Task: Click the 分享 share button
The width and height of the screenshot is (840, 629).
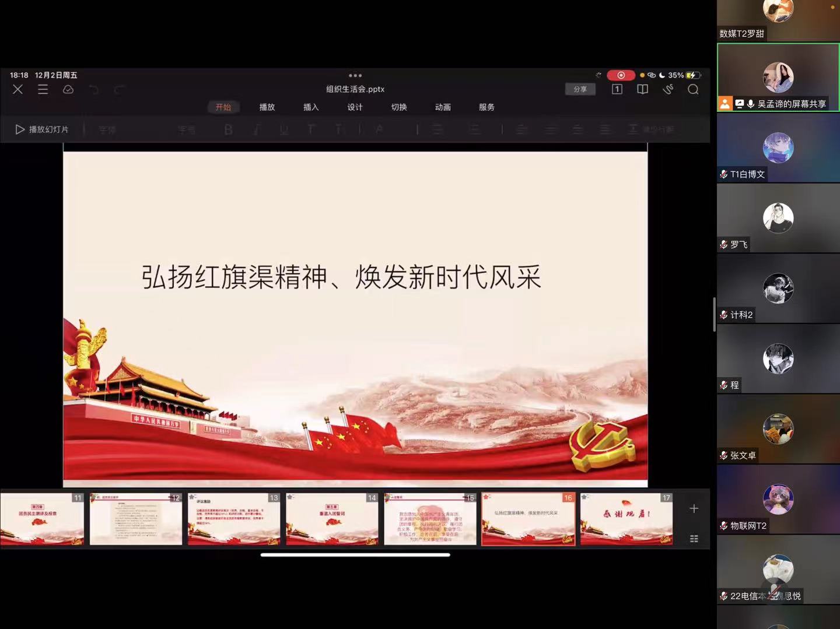Action: 580,89
